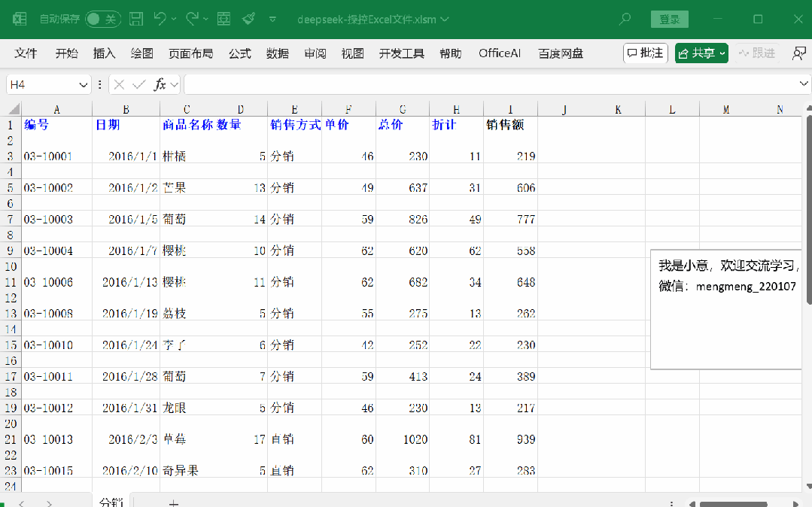Click the 跟进 catch-up button
The image size is (812, 507).
point(757,53)
